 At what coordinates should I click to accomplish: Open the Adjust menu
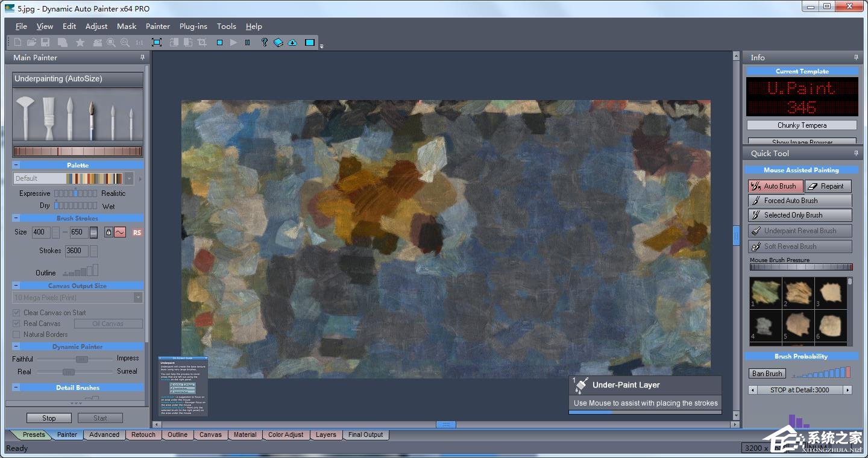pyautogui.click(x=96, y=26)
